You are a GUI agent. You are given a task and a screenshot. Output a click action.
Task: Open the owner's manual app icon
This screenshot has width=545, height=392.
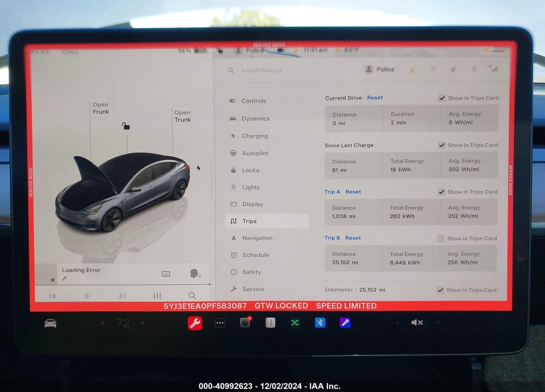pyautogui.click(x=270, y=322)
